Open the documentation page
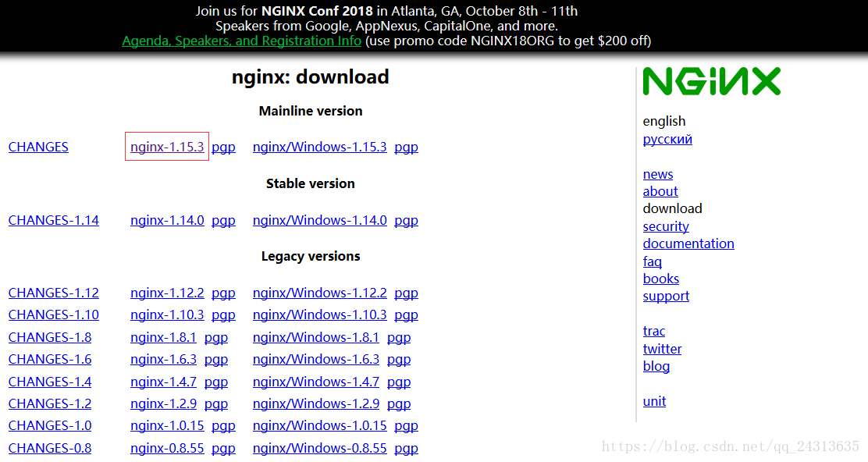Screen dimensions: 868x462 tap(688, 244)
